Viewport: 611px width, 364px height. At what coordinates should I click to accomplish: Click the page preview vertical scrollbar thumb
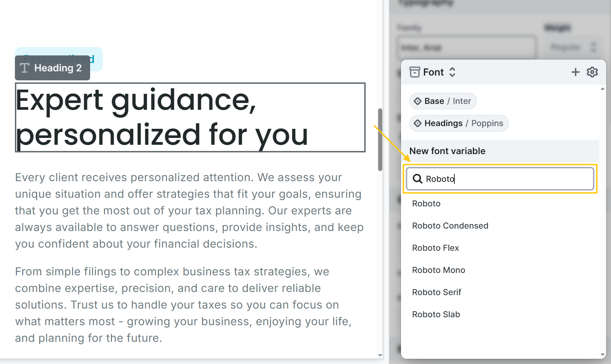click(x=380, y=140)
